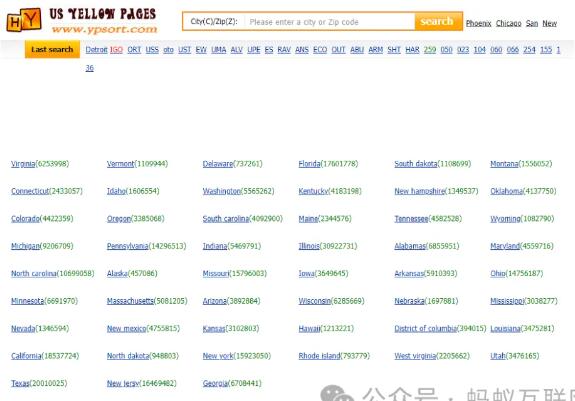
Task: Open the Georgia state listing
Action: tap(215, 383)
